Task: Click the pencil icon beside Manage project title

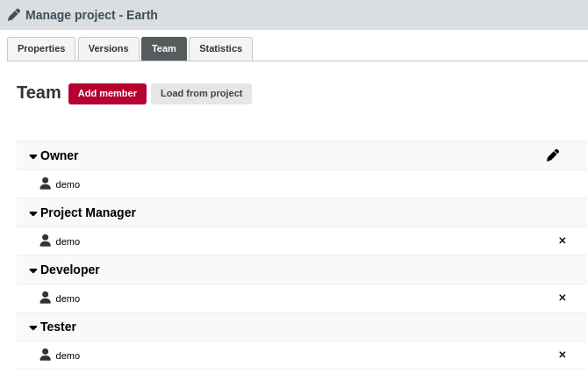Action: [x=14, y=15]
